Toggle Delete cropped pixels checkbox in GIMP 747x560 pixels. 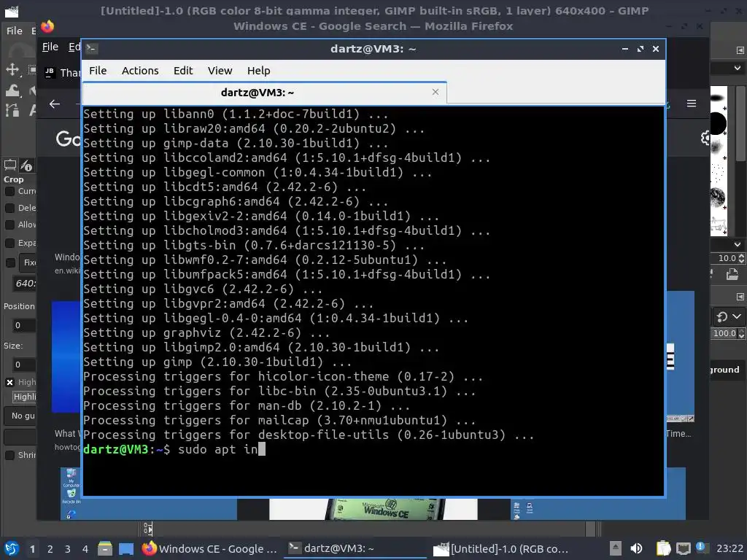click(x=9, y=208)
